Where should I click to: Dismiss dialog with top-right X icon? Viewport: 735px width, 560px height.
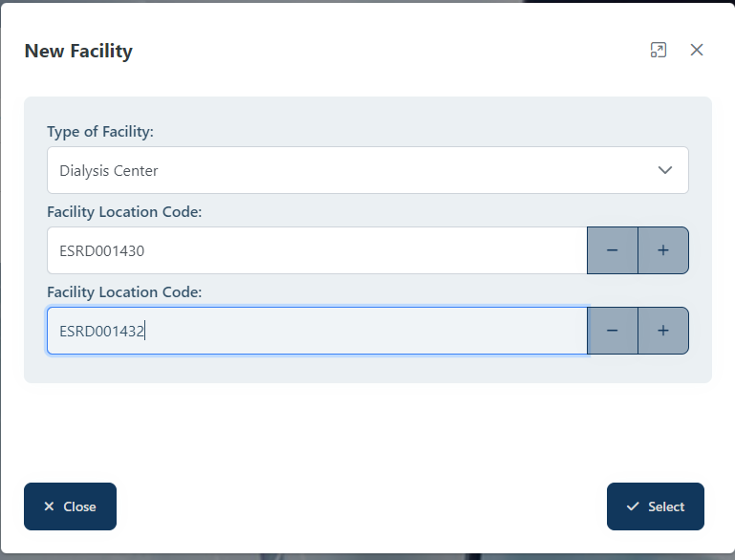[x=697, y=50]
